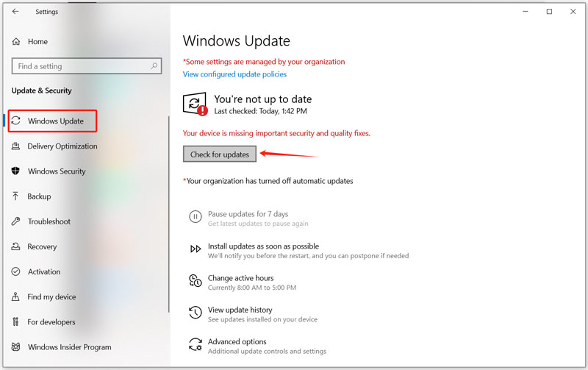This screenshot has height=370, width=588.
Task: Click the Check for updates button
Action: 219,154
